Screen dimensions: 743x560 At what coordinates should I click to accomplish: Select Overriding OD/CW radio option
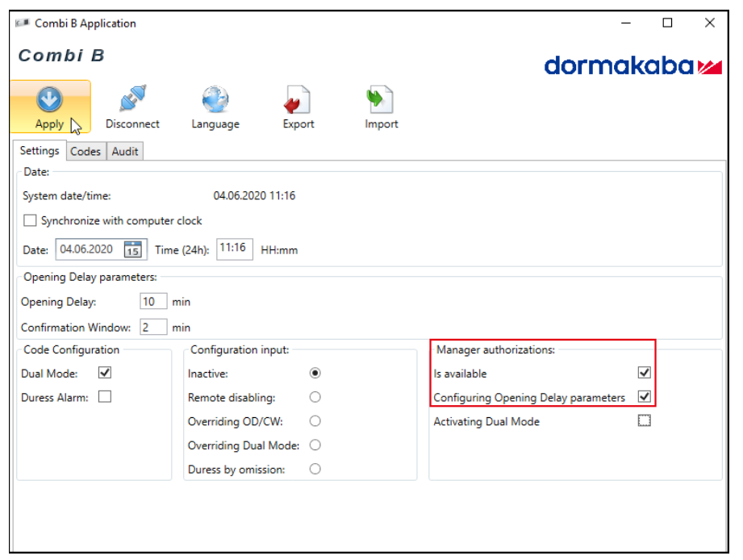click(315, 420)
